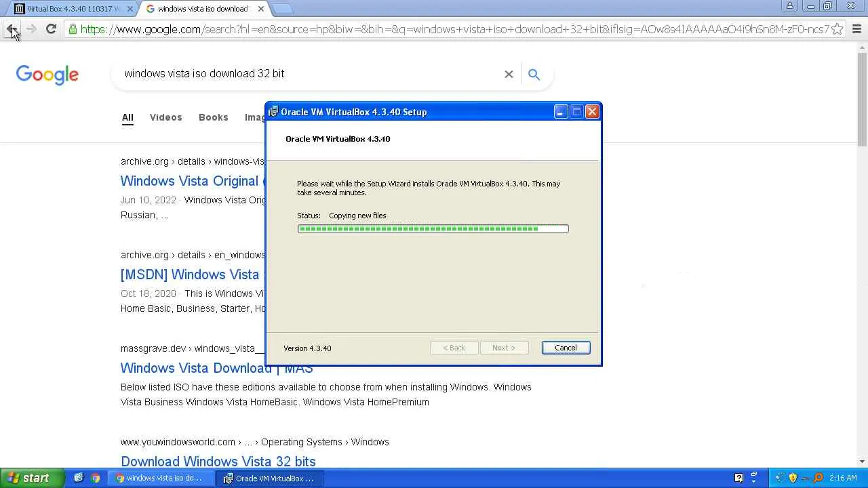Open the [MSDN] Windows Vista result link

193,274
